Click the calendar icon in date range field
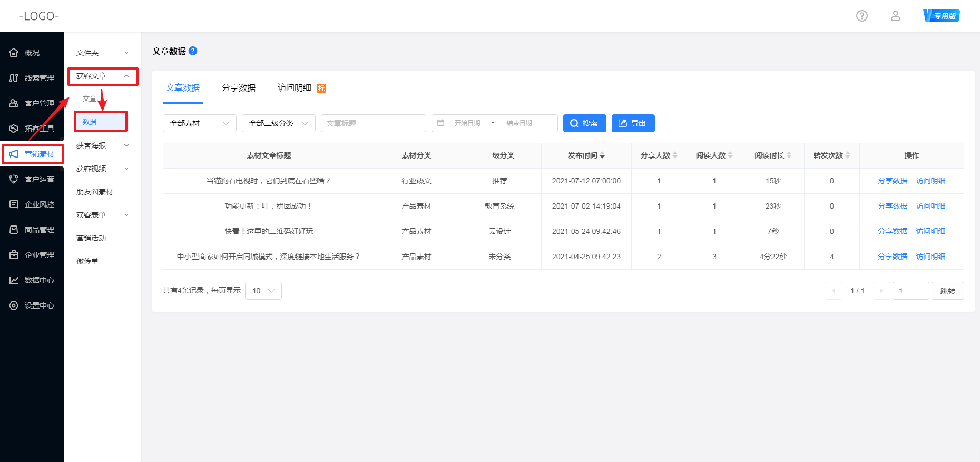Image resolution: width=980 pixels, height=462 pixels. [441, 123]
